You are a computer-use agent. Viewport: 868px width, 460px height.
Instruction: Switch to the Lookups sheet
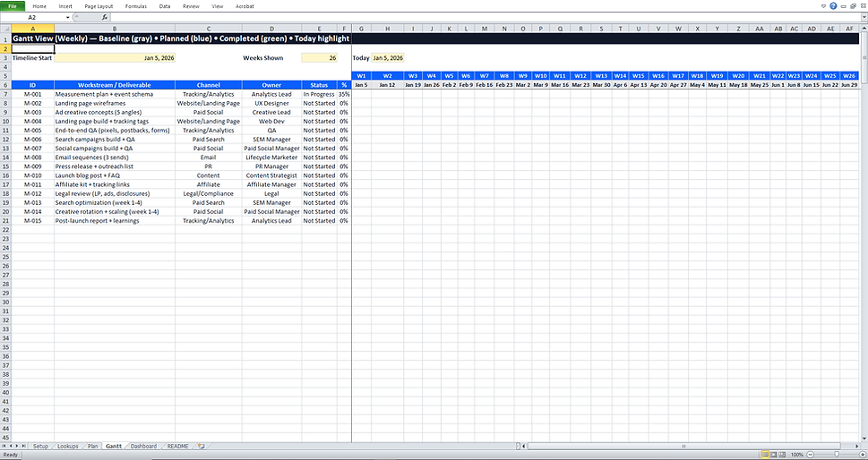tap(68, 446)
